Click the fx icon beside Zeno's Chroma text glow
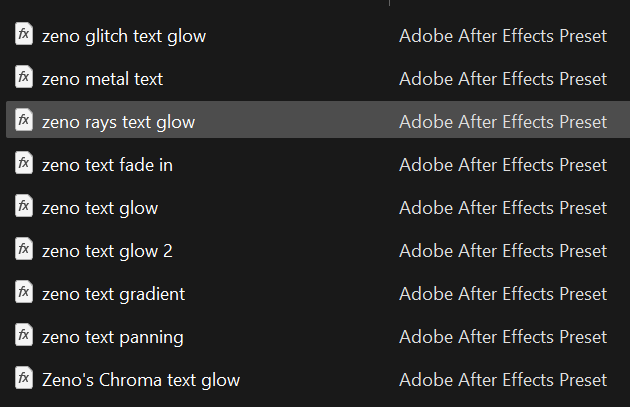 coord(24,379)
